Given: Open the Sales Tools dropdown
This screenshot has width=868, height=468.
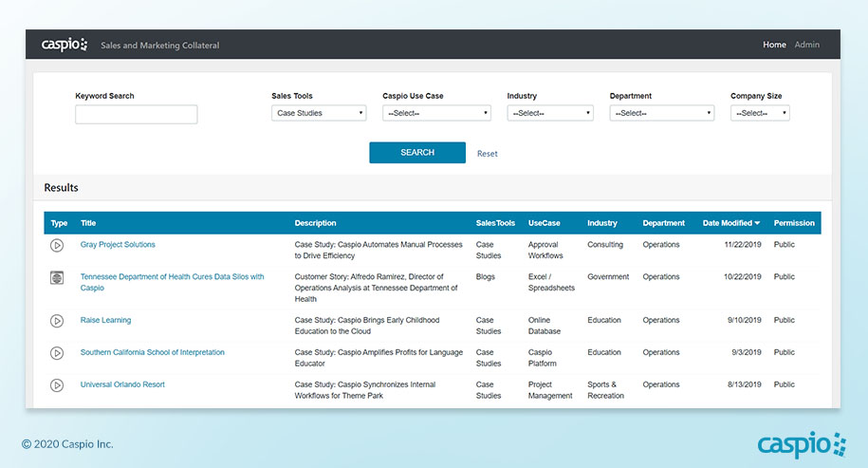Looking at the screenshot, I should 319,113.
